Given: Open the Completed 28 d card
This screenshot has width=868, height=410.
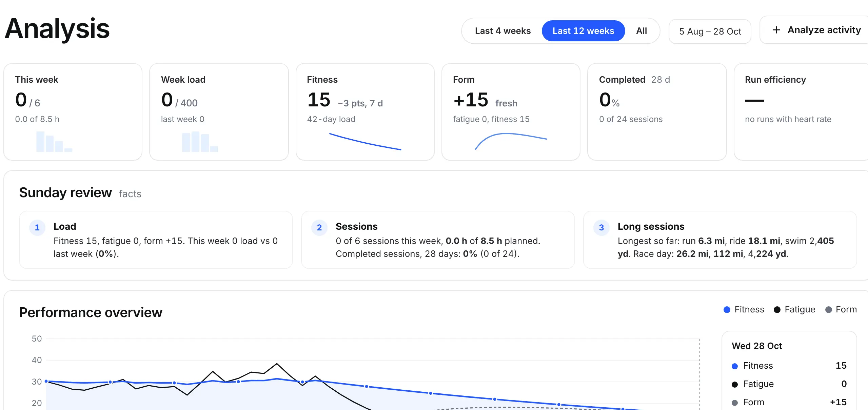Looking at the screenshot, I should 657,112.
